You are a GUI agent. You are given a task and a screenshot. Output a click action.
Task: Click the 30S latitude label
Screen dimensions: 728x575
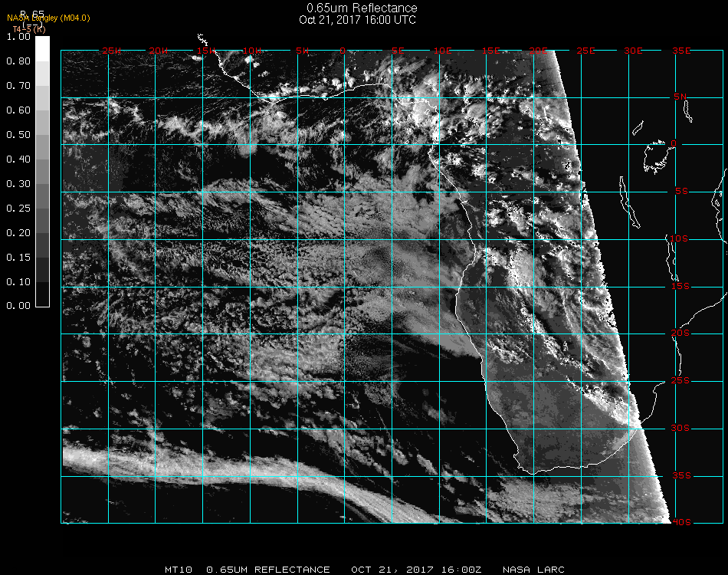tap(680, 429)
